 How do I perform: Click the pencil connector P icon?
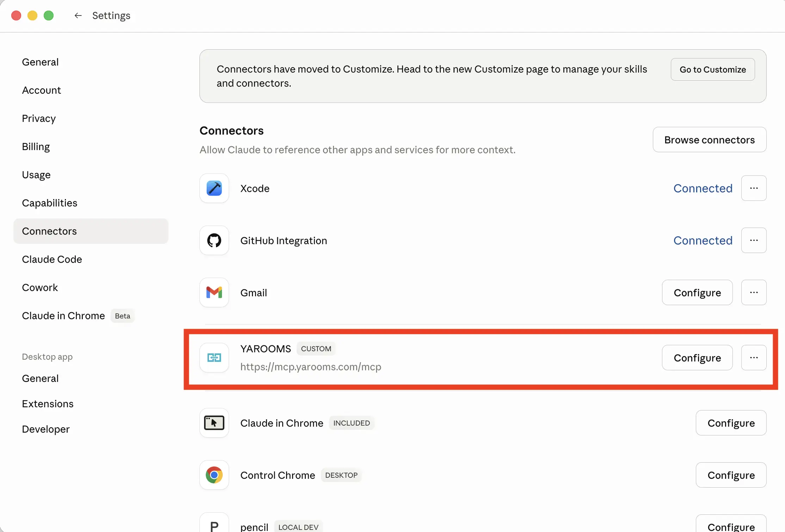click(x=214, y=526)
